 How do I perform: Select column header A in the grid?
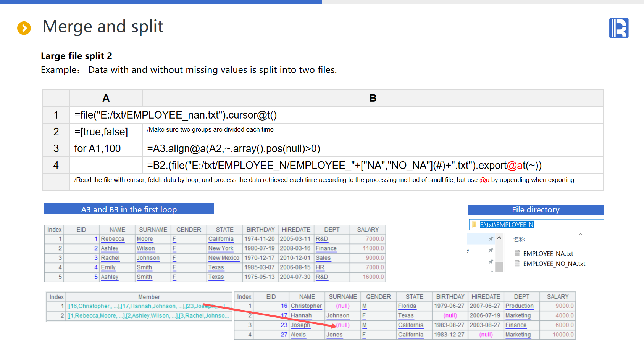coord(106,98)
